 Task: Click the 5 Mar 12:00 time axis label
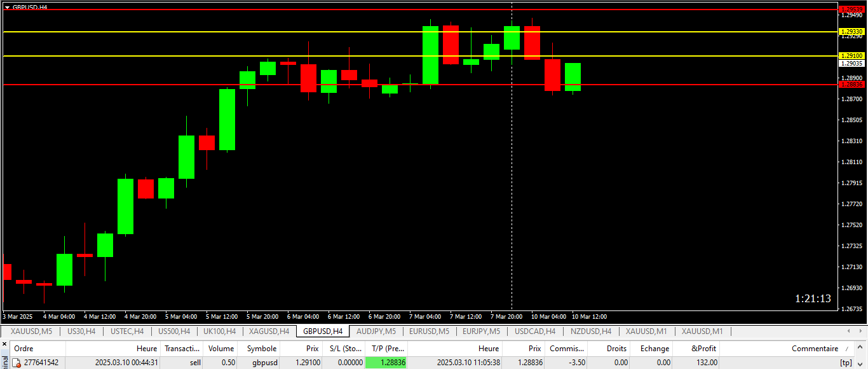tap(222, 316)
